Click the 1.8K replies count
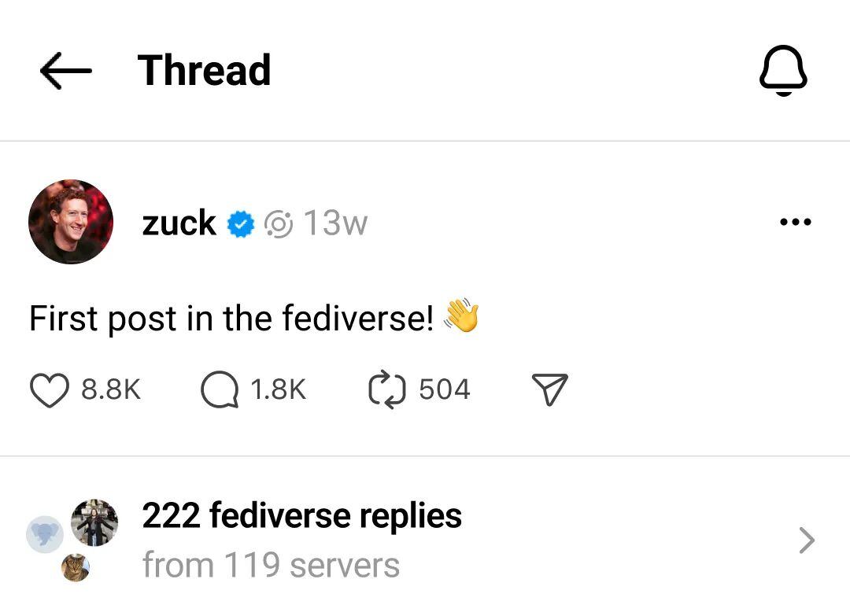 (277, 389)
